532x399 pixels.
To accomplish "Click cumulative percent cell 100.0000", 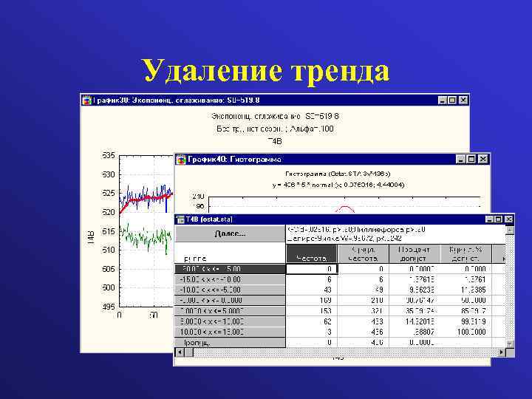I will [465, 332].
